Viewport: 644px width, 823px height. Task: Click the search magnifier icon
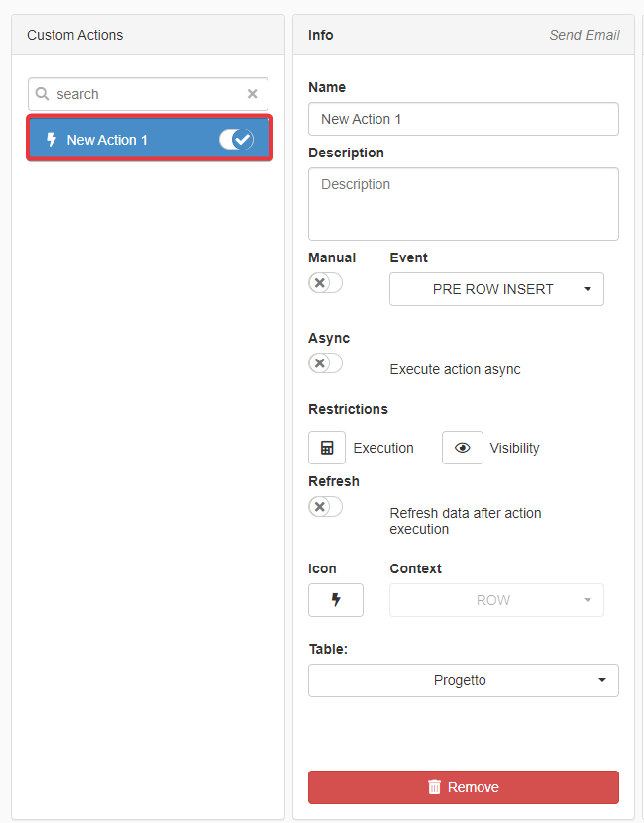click(43, 94)
